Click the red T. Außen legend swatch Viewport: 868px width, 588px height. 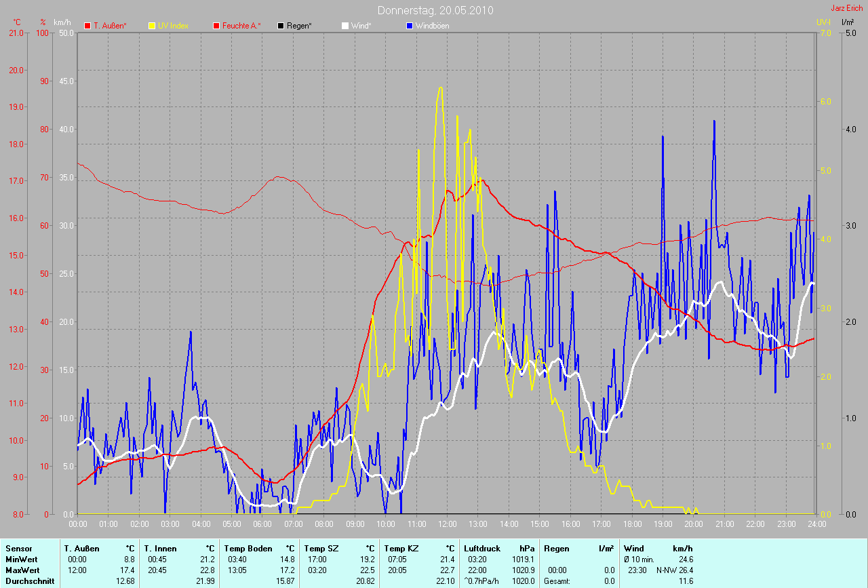pyautogui.click(x=87, y=26)
